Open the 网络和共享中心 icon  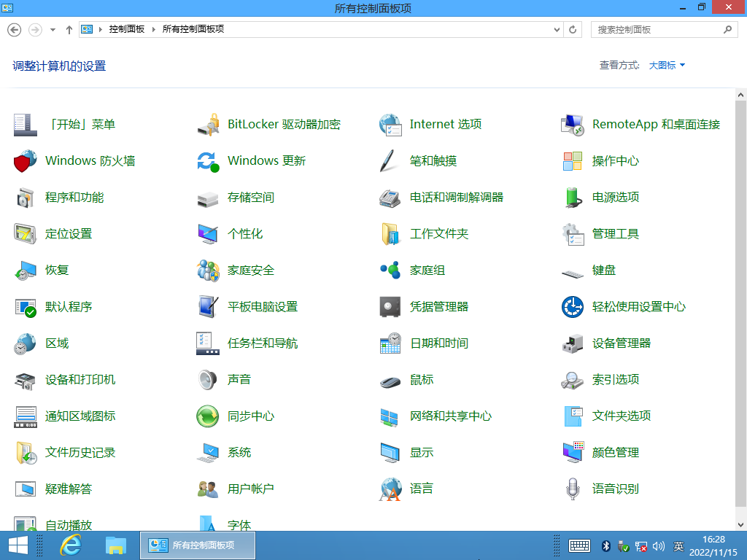coord(391,416)
